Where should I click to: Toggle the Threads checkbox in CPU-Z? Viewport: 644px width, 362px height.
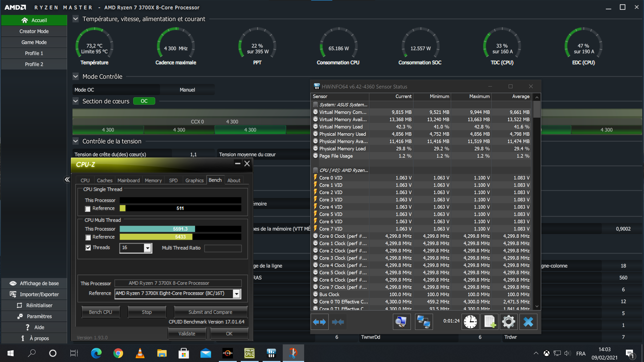[x=88, y=248]
